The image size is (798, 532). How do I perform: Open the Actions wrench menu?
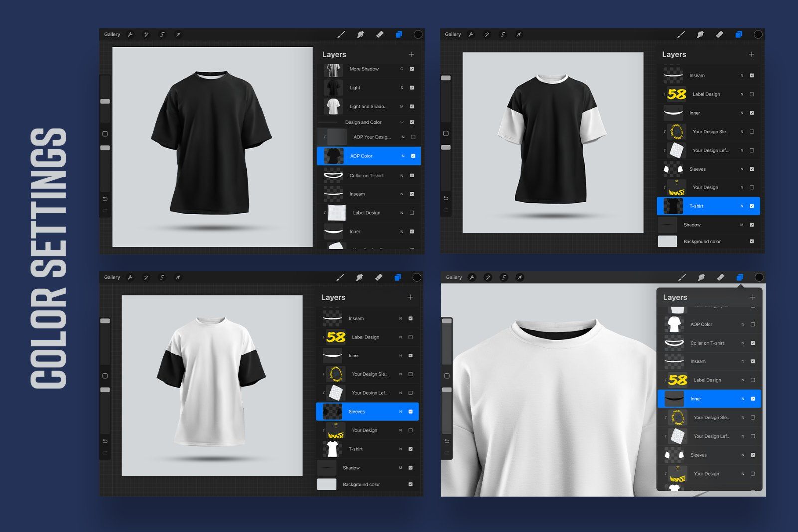pyautogui.click(x=130, y=34)
